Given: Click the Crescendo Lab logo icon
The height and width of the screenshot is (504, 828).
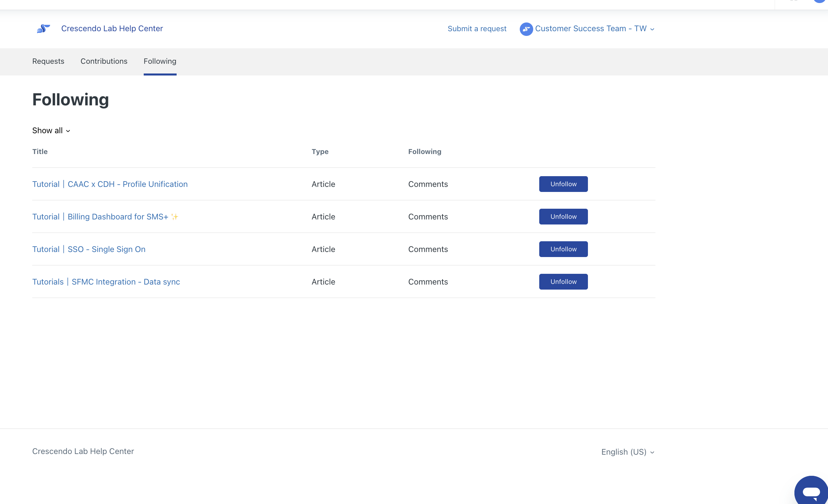Looking at the screenshot, I should point(43,29).
